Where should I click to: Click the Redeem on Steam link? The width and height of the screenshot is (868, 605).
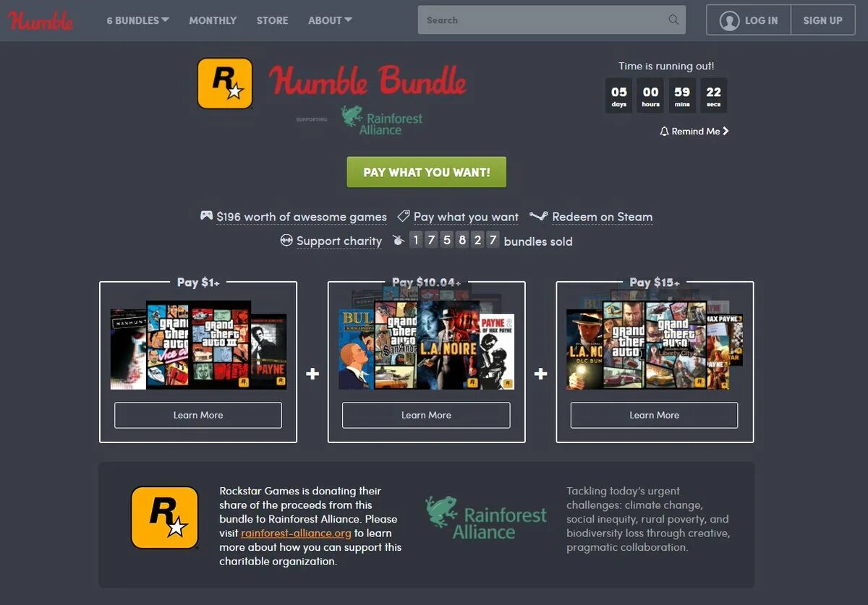click(x=602, y=217)
